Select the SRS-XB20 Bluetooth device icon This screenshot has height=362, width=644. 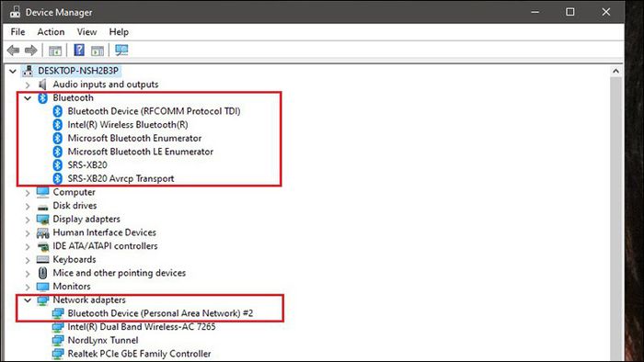[57, 165]
